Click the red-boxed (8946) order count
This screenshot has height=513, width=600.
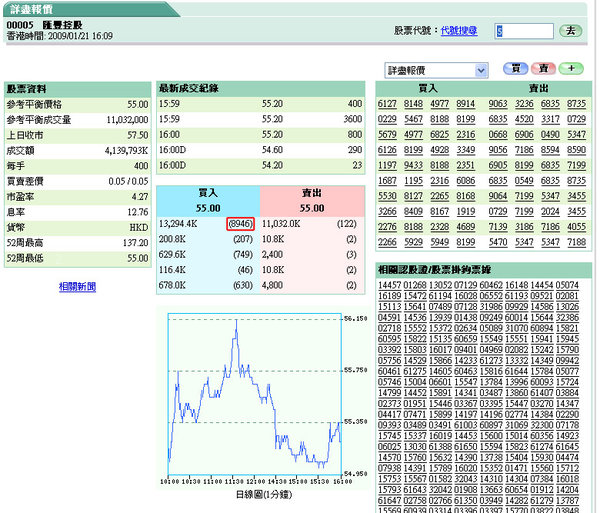pos(240,224)
